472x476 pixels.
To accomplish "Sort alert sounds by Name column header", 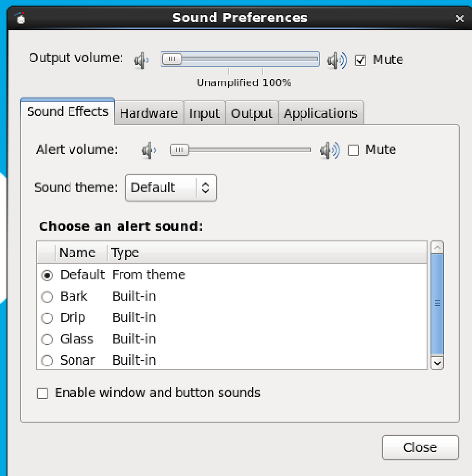I will pyautogui.click(x=77, y=253).
